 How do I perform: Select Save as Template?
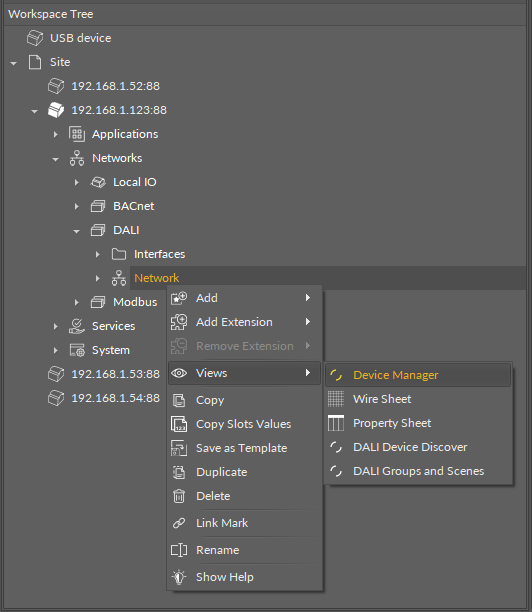point(245,448)
